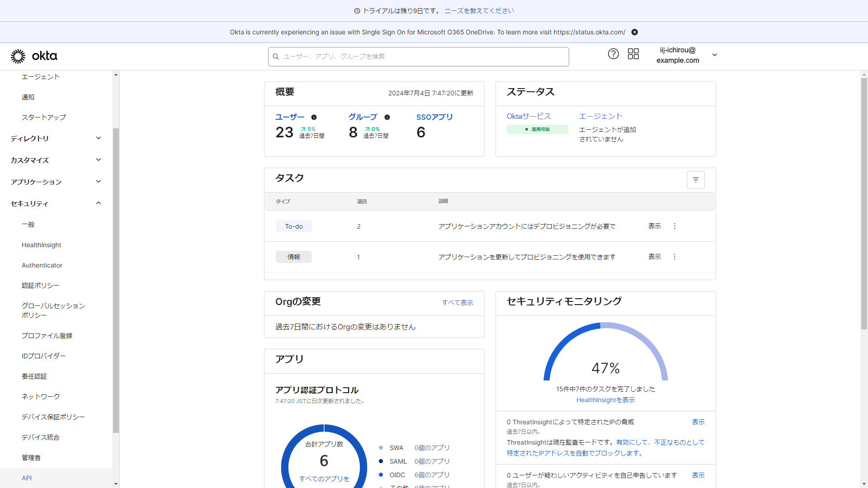Dismiss the OneDrive issue banner
868x488 pixels.
click(x=635, y=32)
